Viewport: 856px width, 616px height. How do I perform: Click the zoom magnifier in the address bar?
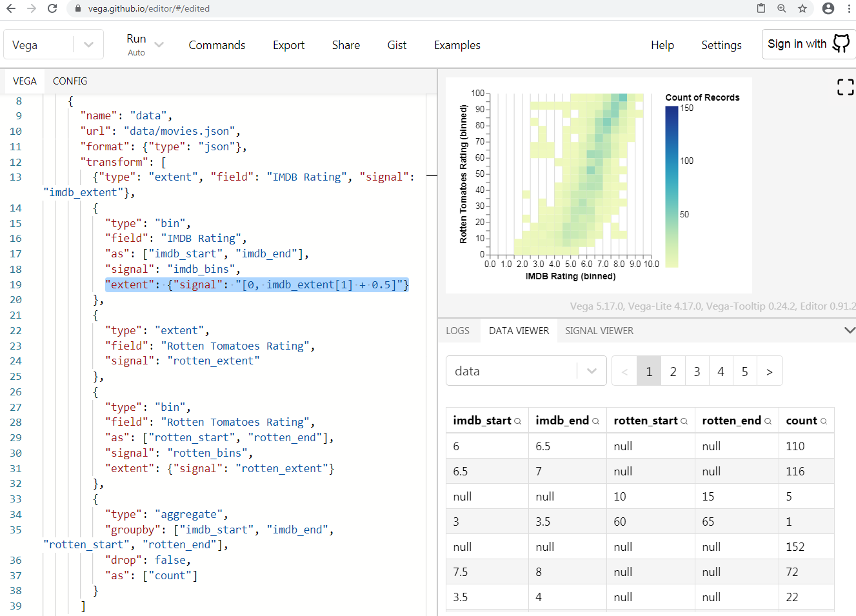coord(782,9)
